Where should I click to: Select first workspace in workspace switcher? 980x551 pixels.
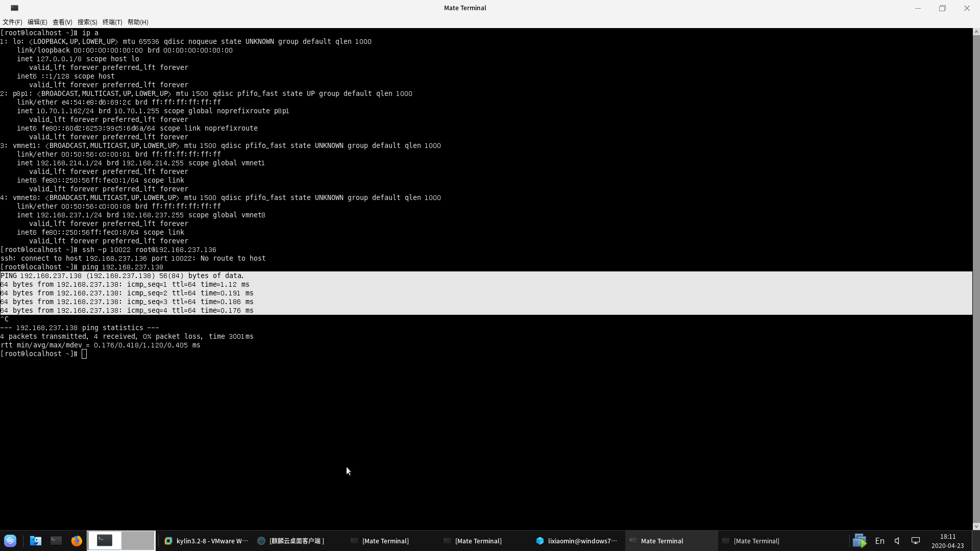[105, 540]
